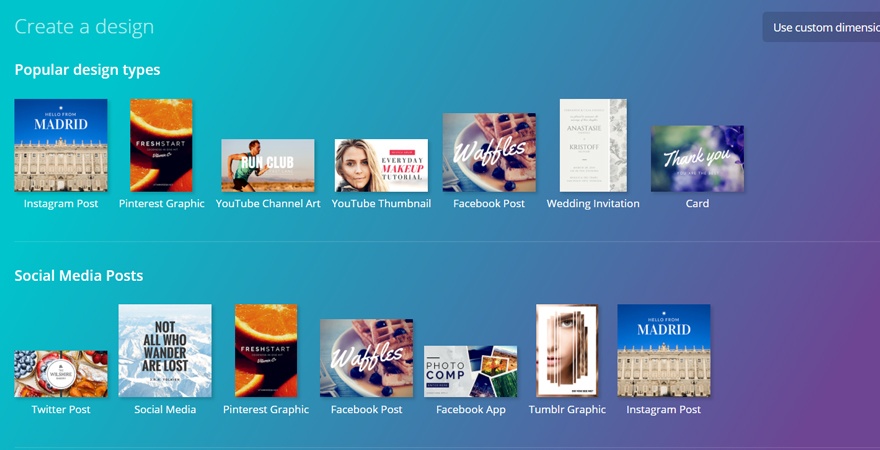Select the Waffles thumbnail under Social Media Posts
Image resolution: width=880 pixels, height=450 pixels.
(366, 358)
